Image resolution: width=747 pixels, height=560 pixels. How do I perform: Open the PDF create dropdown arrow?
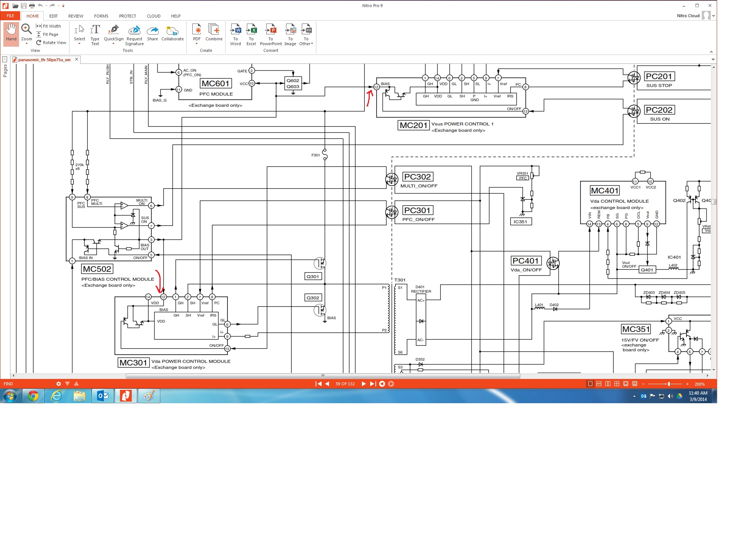(x=196, y=44)
